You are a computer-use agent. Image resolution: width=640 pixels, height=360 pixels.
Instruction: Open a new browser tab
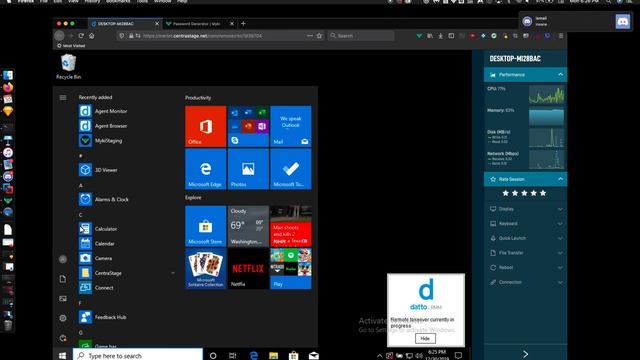click(x=243, y=24)
